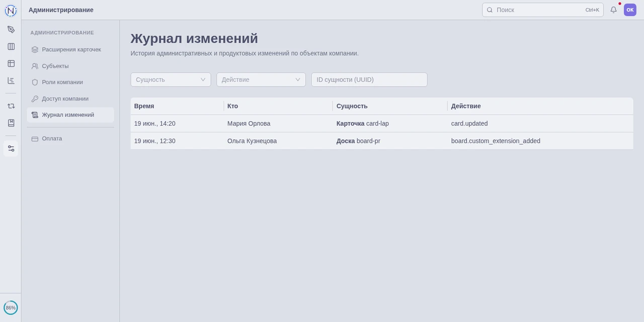Click the Администрирование top bar title

click(61, 10)
